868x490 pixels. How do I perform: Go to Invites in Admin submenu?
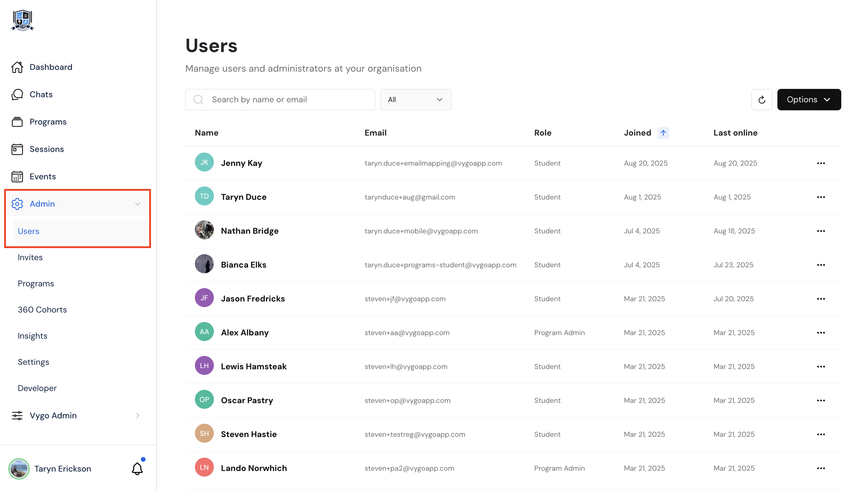pyautogui.click(x=30, y=257)
